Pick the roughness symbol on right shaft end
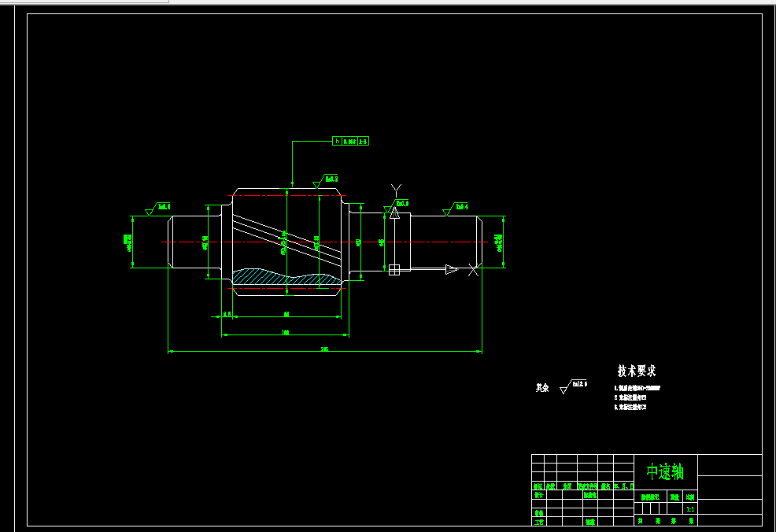776x532 pixels. pos(456,209)
